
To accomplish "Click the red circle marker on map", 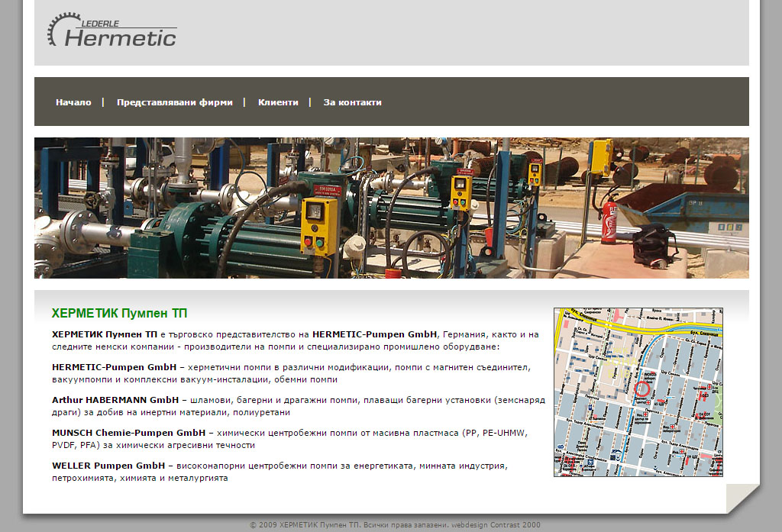I will [x=642, y=389].
